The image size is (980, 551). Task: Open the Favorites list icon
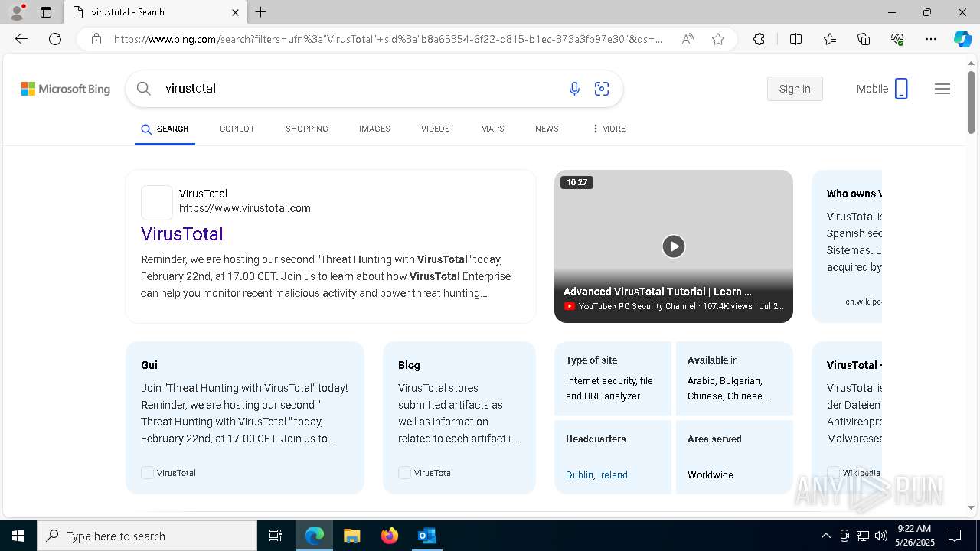(x=830, y=39)
